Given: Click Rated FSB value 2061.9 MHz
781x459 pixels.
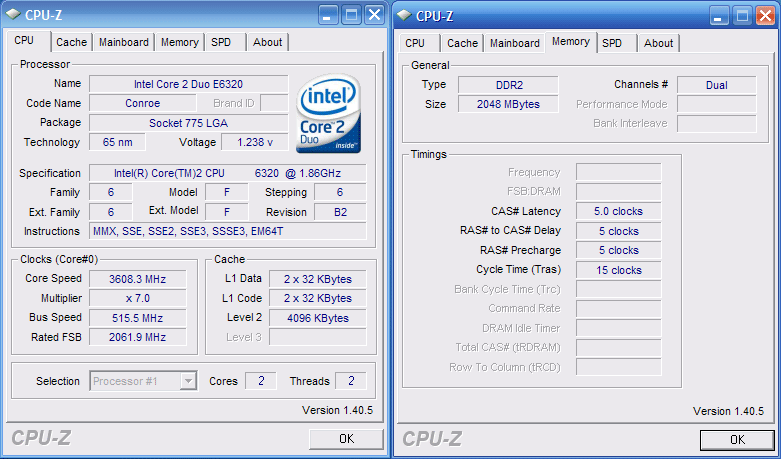Looking at the screenshot, I should 137,337.
